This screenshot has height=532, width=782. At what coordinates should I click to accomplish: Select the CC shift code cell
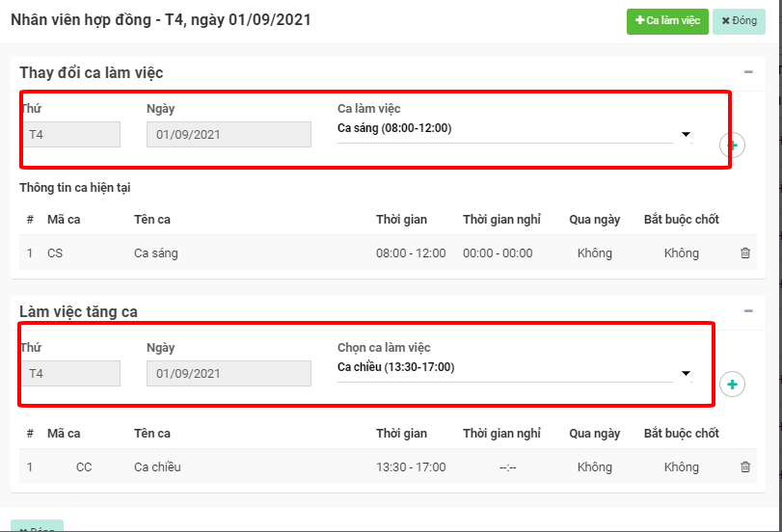[x=84, y=467]
